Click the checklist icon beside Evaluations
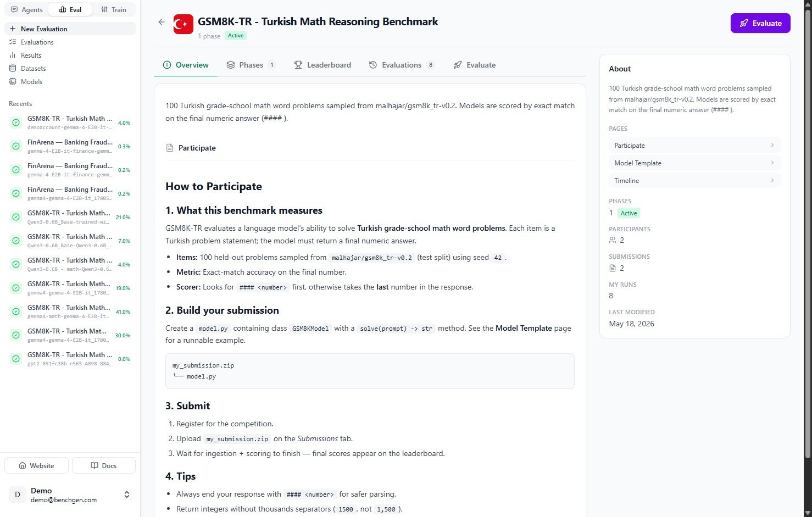Viewport: 812px width, 517px height. (x=13, y=42)
